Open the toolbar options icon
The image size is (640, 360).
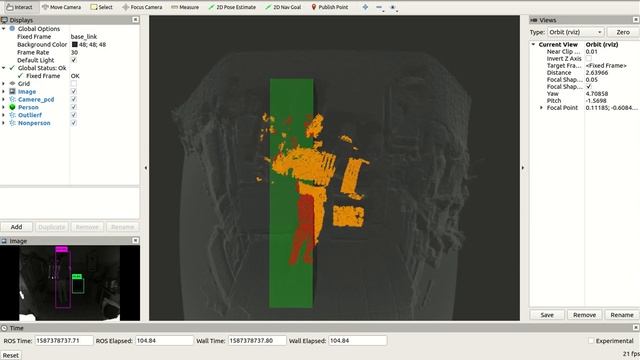(x=393, y=7)
